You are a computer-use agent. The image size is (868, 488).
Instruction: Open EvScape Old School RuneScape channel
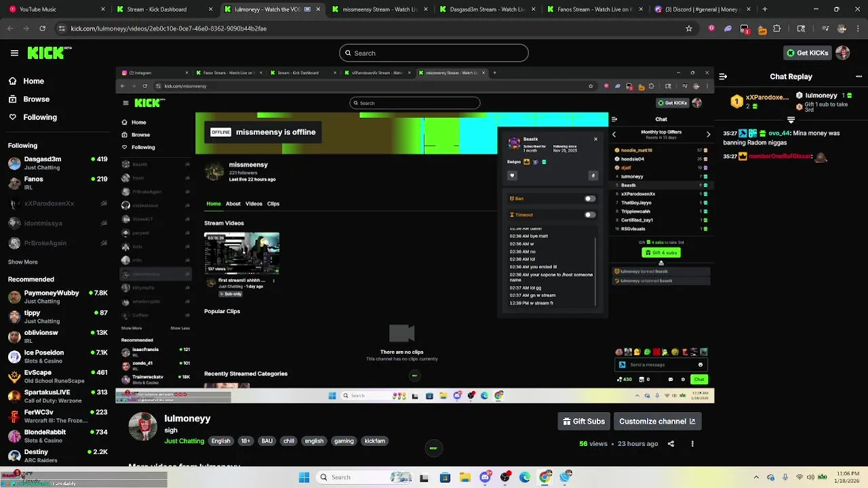pos(58,376)
